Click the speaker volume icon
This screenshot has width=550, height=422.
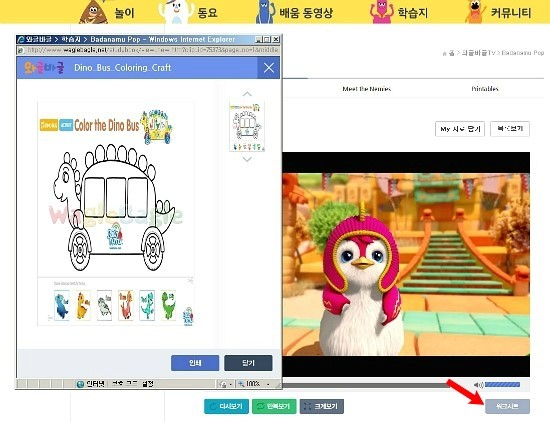coord(478,385)
